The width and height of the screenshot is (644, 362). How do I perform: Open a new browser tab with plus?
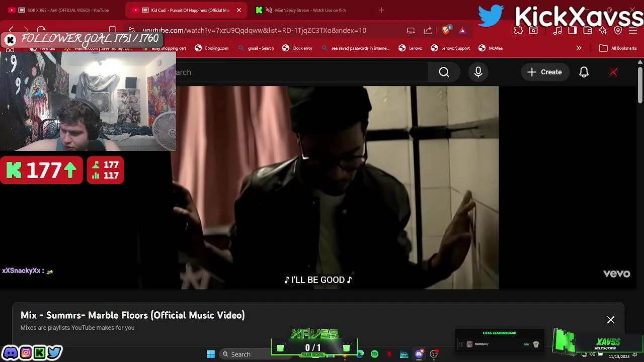(381, 10)
